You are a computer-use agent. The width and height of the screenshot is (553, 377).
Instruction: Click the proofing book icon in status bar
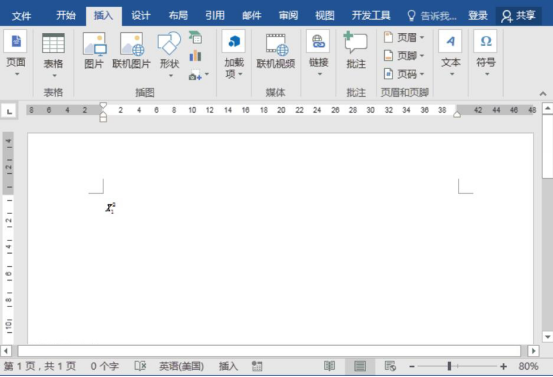point(140,366)
